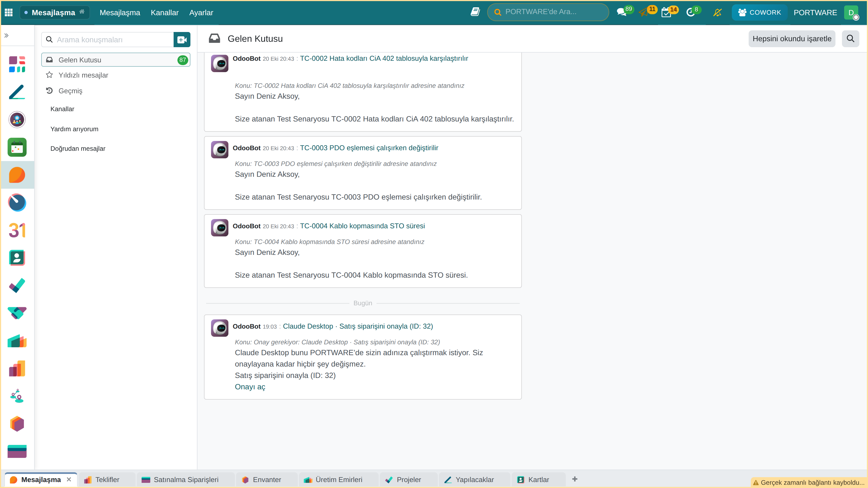Screen dimensions: 868x488
Task: Click the Onayı aç link
Action: pos(250,387)
